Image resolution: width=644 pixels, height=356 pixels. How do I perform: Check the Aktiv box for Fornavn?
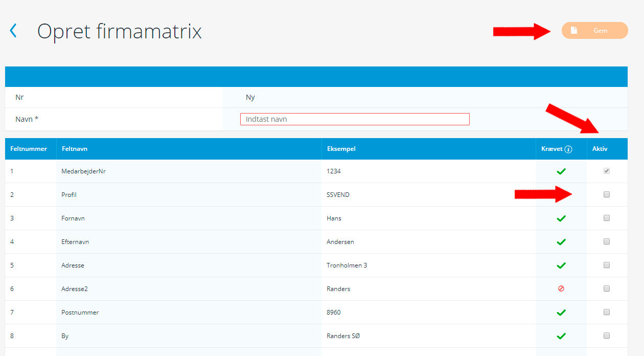[x=607, y=218]
